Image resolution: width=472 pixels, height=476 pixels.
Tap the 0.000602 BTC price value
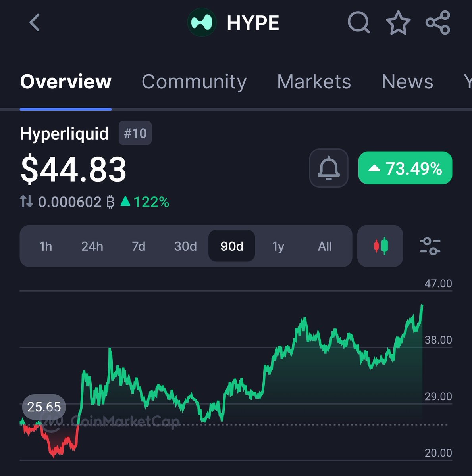[x=76, y=202]
